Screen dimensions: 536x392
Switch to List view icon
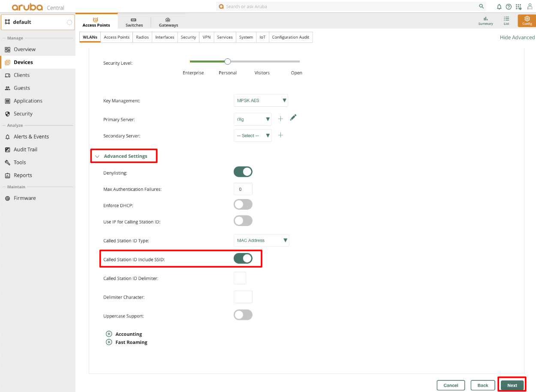click(506, 21)
